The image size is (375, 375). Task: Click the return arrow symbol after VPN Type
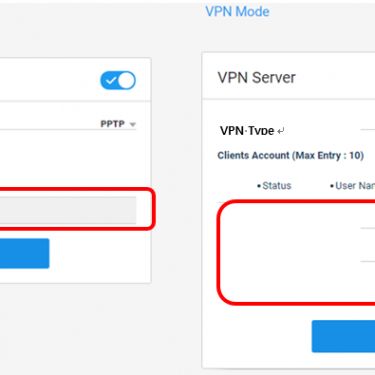pyautogui.click(x=281, y=131)
